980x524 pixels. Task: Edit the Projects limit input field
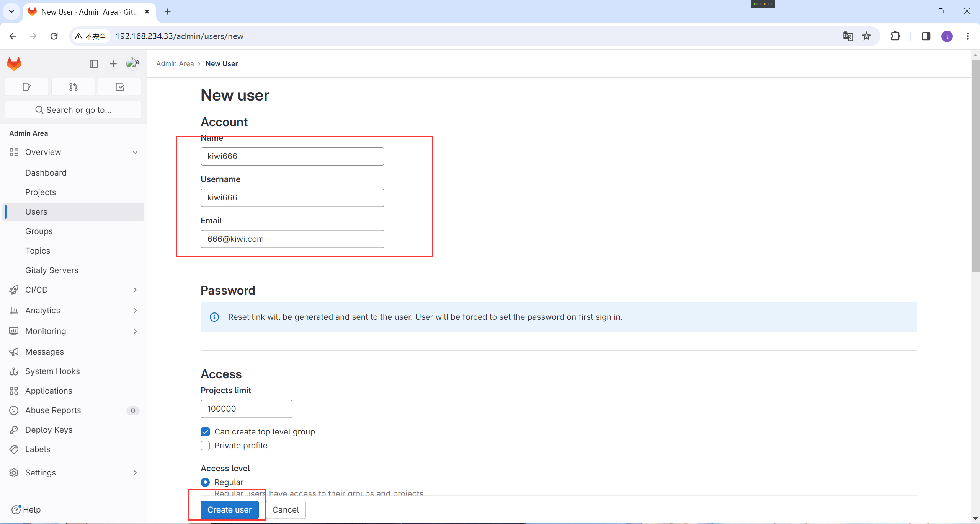tap(246, 408)
